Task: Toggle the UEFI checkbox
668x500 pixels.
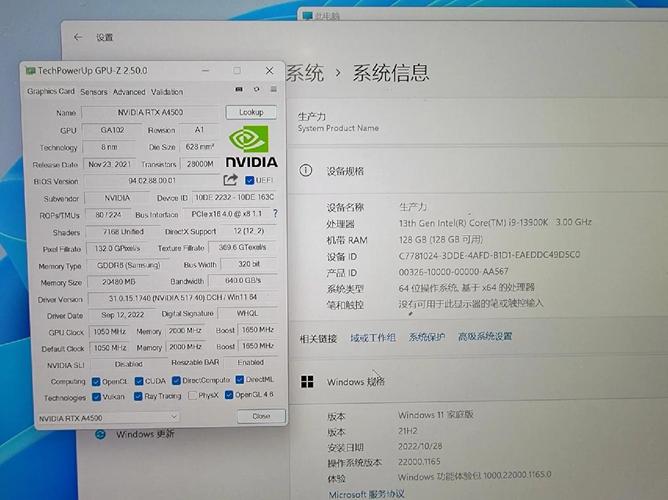Action: [x=250, y=181]
